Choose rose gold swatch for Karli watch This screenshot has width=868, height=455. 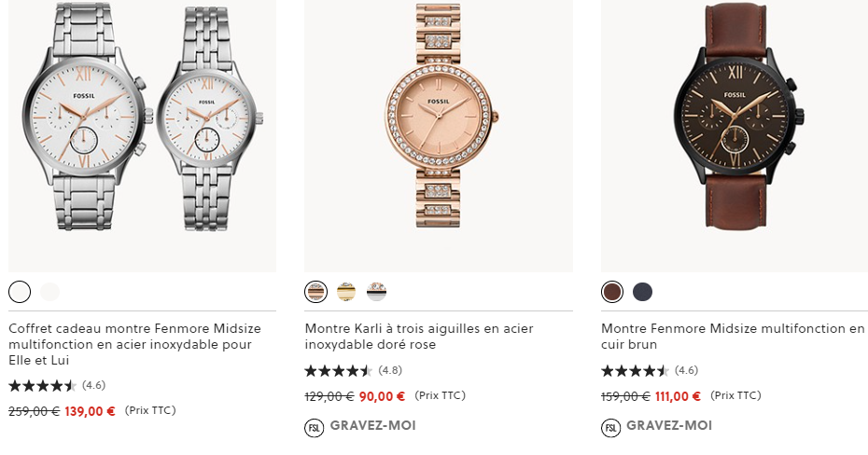pyautogui.click(x=316, y=292)
